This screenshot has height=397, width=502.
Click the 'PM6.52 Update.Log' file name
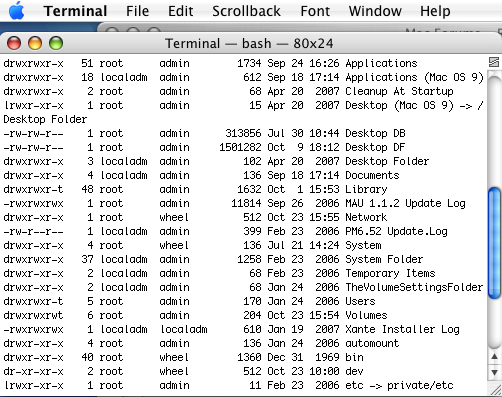click(x=396, y=231)
